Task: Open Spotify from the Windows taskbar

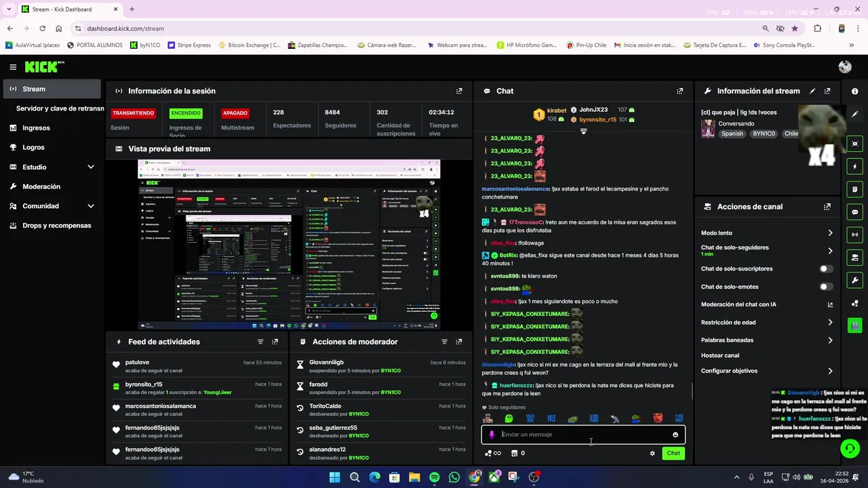Action: pos(434,477)
